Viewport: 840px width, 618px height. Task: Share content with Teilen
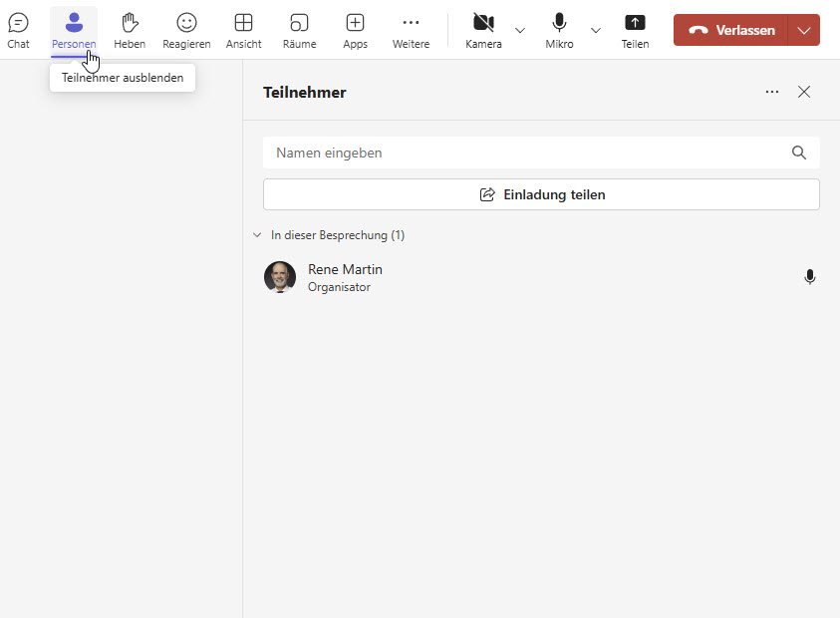tap(636, 31)
